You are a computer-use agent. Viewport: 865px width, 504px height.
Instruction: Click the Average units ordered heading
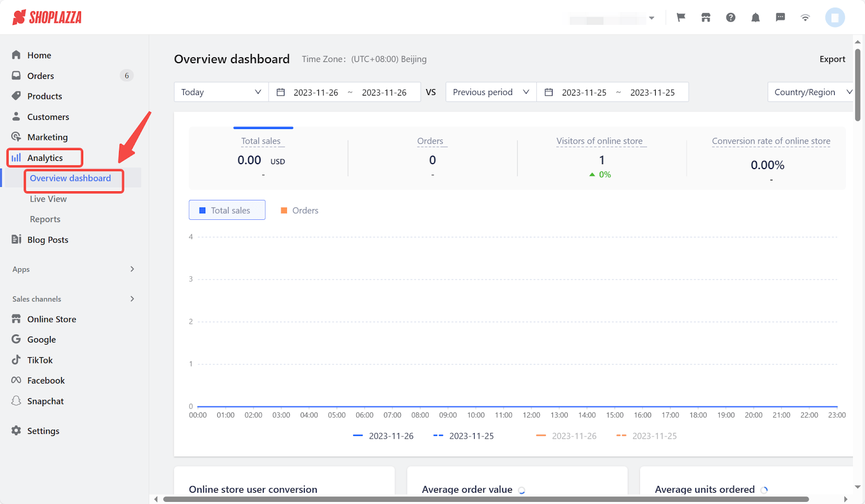705,489
